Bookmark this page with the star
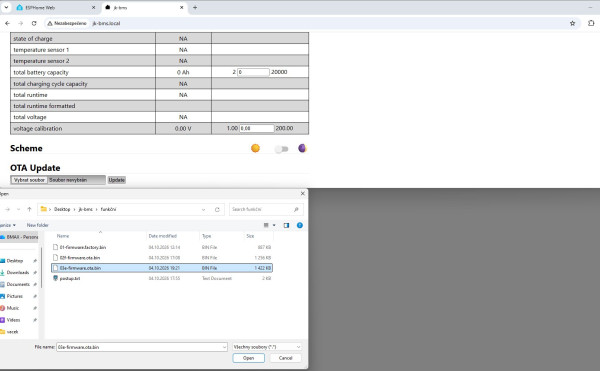 pos(572,23)
